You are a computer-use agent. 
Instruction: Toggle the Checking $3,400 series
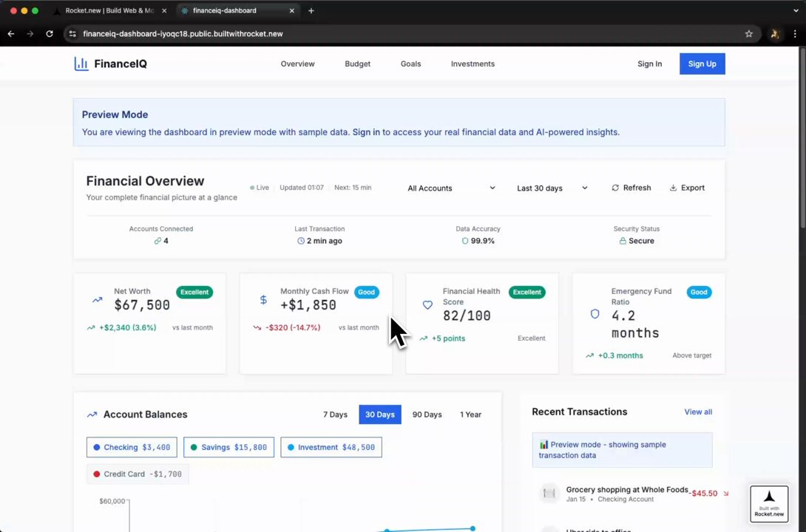(132, 447)
